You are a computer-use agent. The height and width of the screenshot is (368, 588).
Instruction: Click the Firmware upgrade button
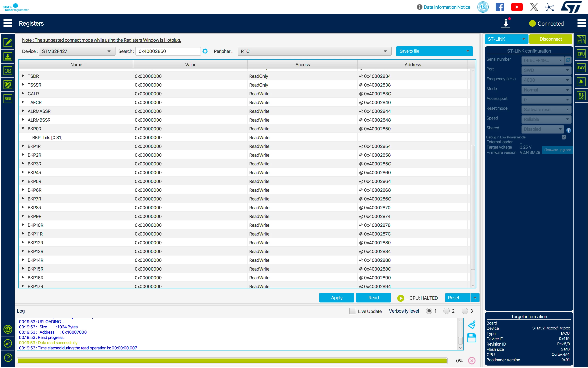pos(557,150)
